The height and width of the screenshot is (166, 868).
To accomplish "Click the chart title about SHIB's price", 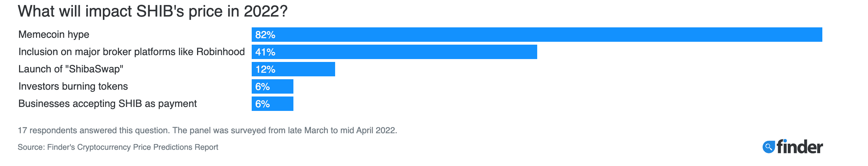I will click(153, 11).
